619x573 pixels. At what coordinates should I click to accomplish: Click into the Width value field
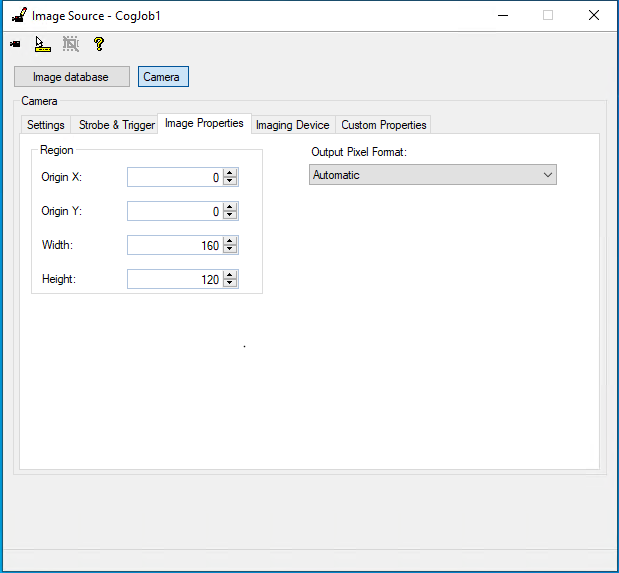(x=174, y=245)
